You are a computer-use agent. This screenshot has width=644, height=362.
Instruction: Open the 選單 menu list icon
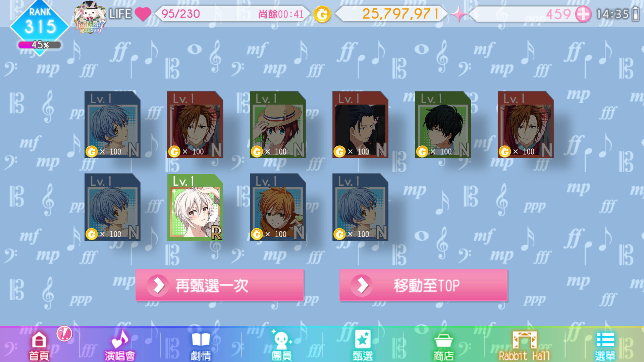tap(605, 346)
